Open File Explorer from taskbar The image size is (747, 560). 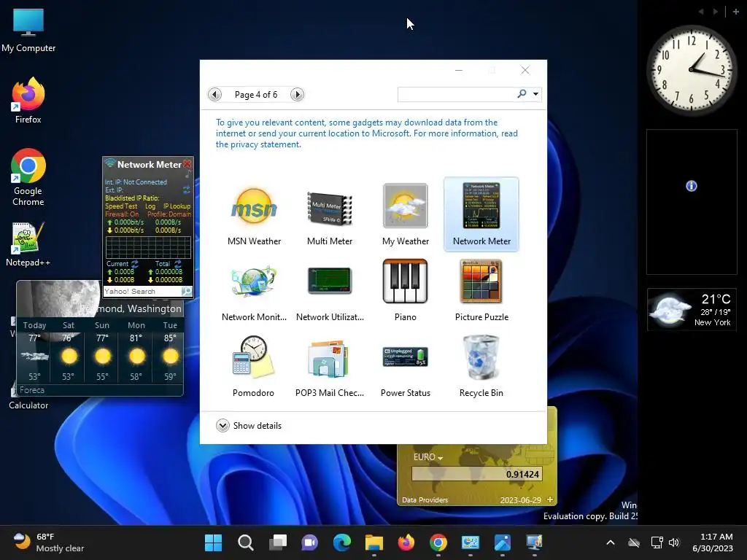coord(374,542)
